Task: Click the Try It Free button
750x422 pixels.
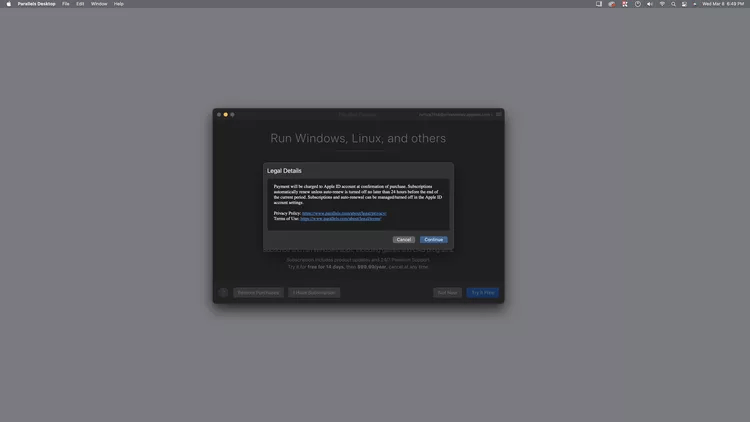Action: click(483, 292)
